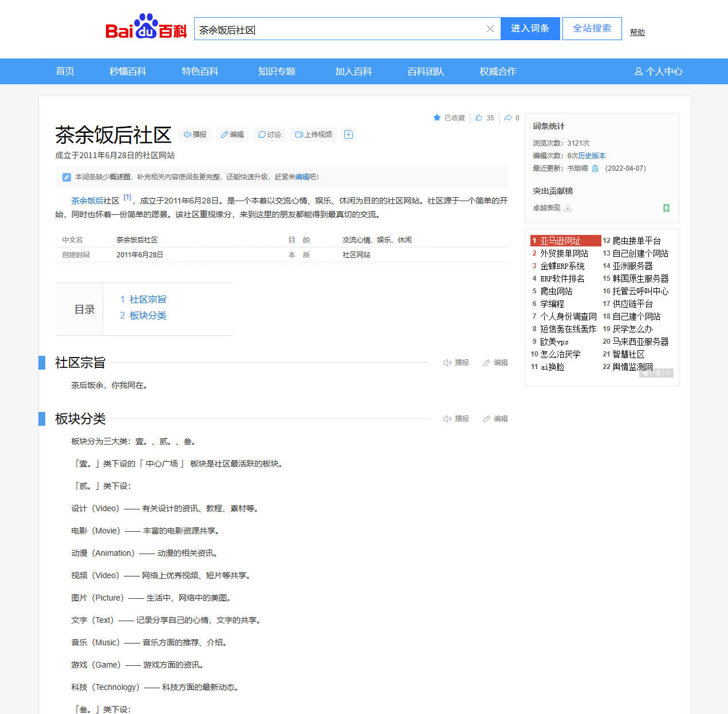Click the share arrow icon showing 0

(508, 117)
